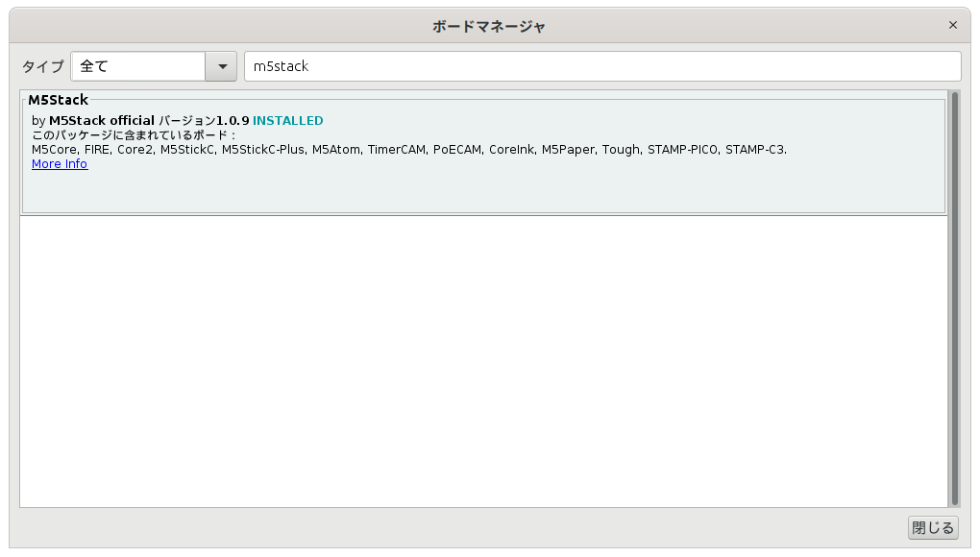This screenshot has height=557, width=980.
Task: Close the dialog with the X icon
Action: pyautogui.click(x=952, y=25)
